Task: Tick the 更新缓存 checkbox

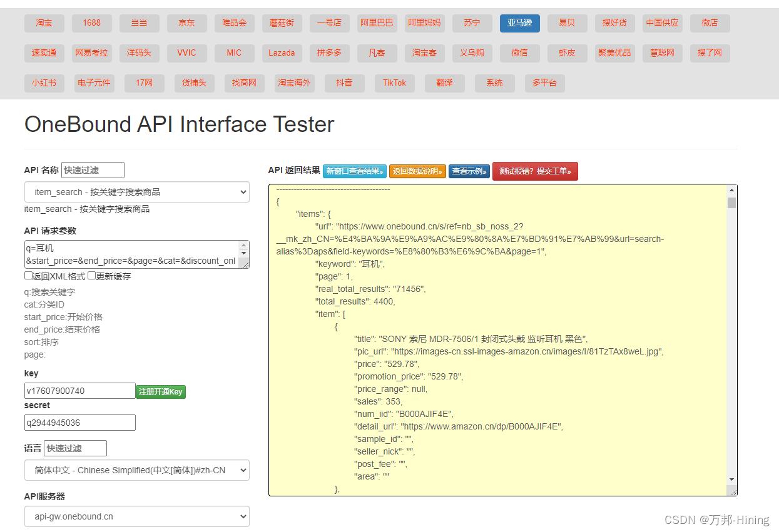Action: click(91, 276)
